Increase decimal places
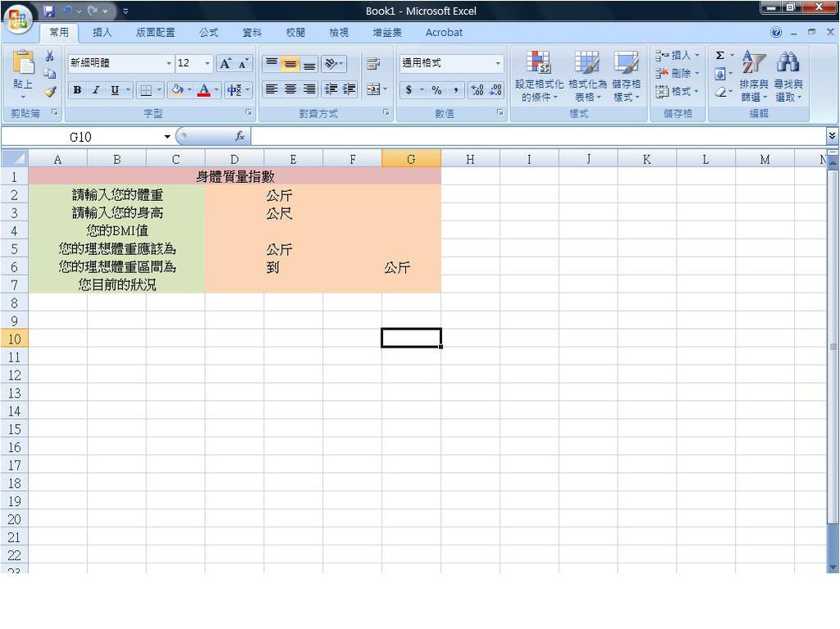The image size is (840, 629). [477, 89]
